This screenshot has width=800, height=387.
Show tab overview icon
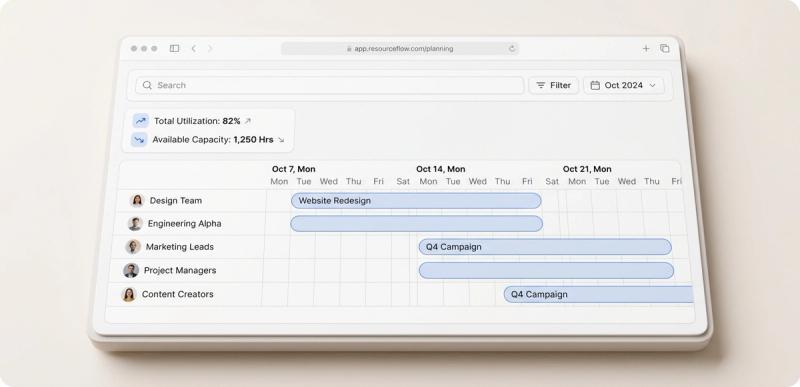[664, 48]
